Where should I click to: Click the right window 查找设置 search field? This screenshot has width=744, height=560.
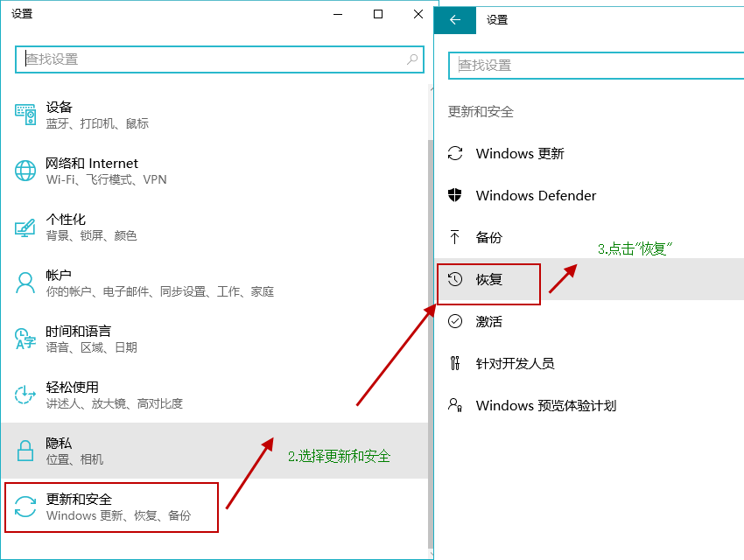596,66
